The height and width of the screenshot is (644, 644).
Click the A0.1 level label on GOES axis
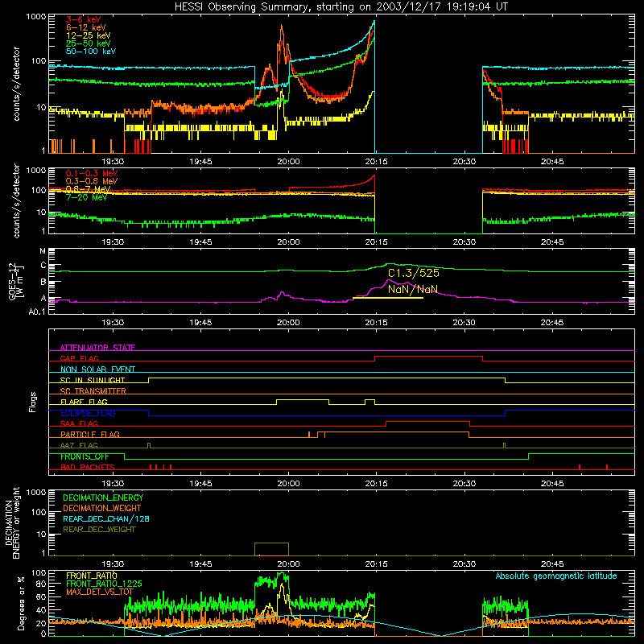pos(37,312)
